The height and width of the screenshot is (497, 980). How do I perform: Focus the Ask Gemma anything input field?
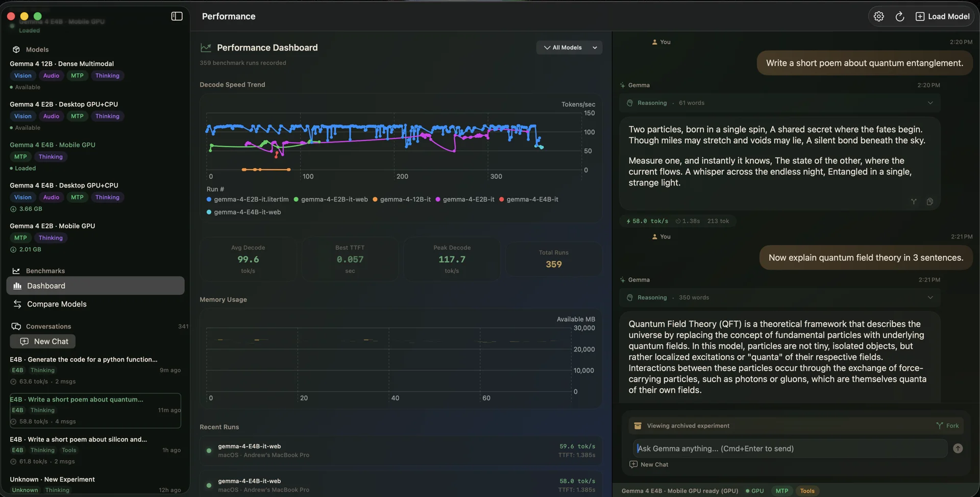point(790,448)
